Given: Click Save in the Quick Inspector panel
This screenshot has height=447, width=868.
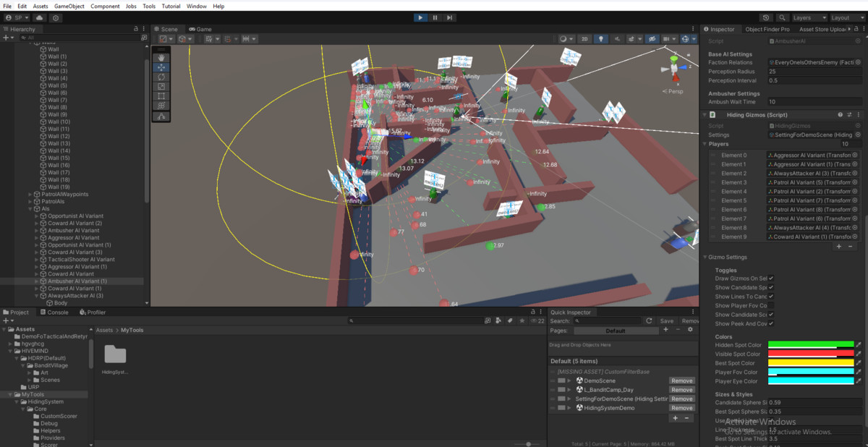Looking at the screenshot, I should tap(665, 320).
